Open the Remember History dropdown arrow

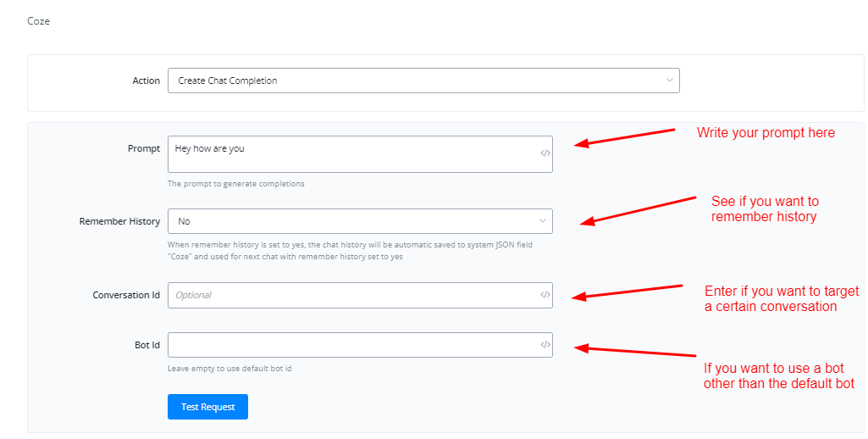[542, 221]
